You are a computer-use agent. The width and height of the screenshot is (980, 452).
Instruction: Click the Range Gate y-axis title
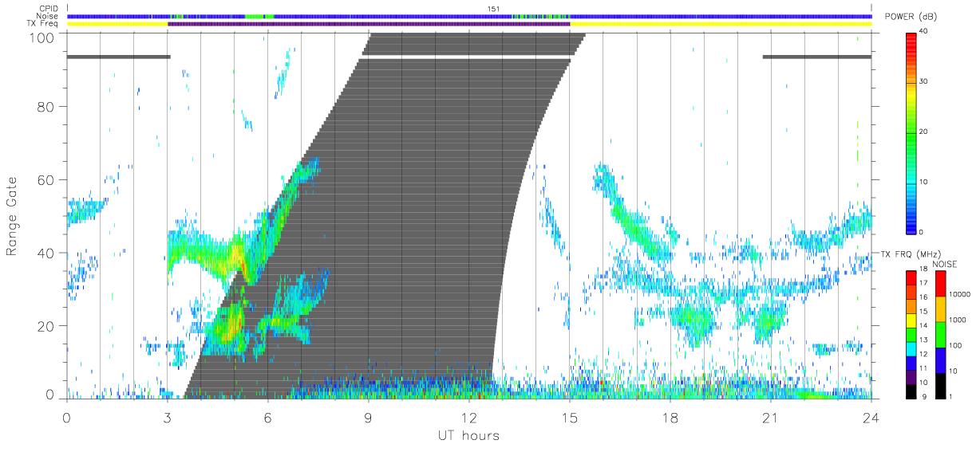13,214
